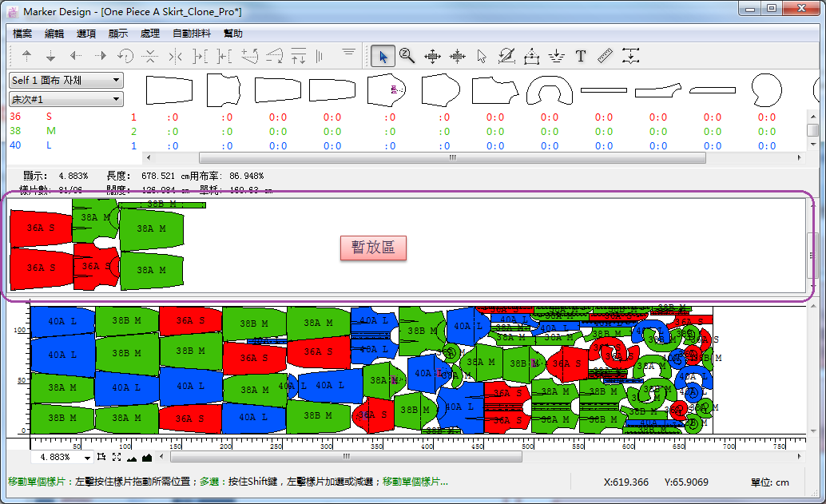Viewport: 826px width, 504px height.
Task: Click the move up arrow icon
Action: pyautogui.click(x=26, y=56)
